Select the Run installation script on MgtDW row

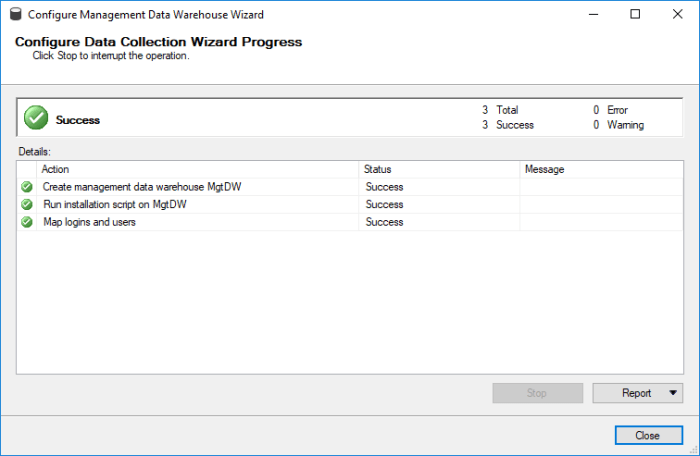114,204
